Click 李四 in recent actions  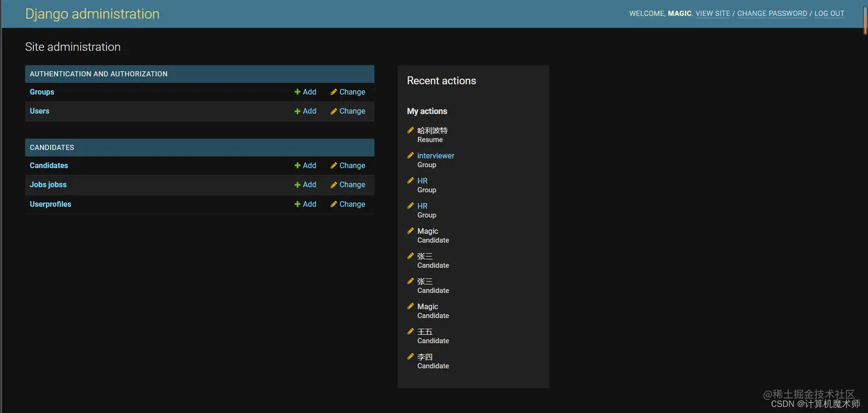[425, 357]
